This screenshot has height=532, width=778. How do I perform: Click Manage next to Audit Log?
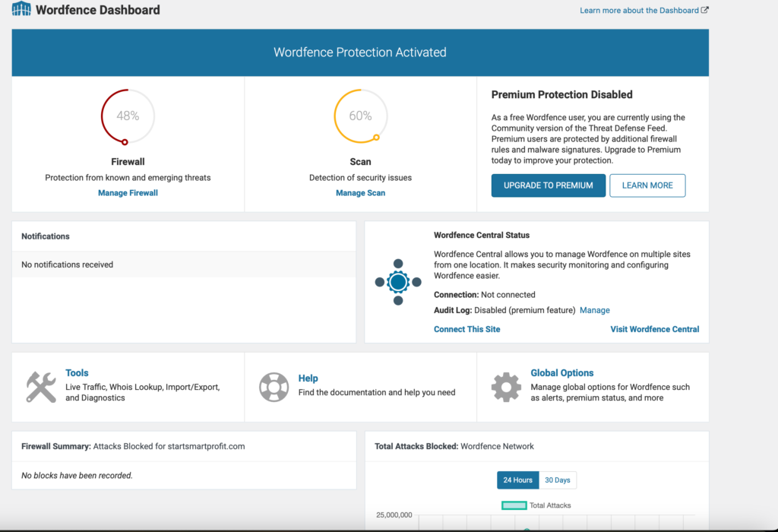(x=595, y=310)
